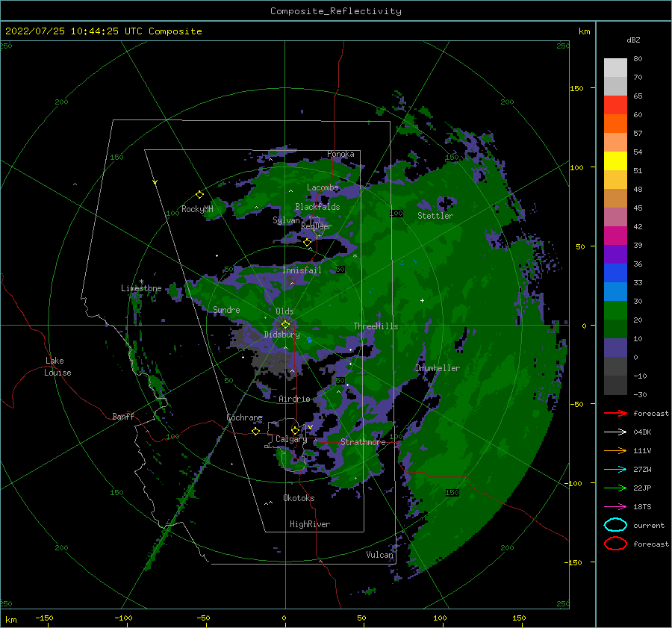Click the Strathmore town label
This screenshot has width=672, height=628.
pyautogui.click(x=363, y=442)
